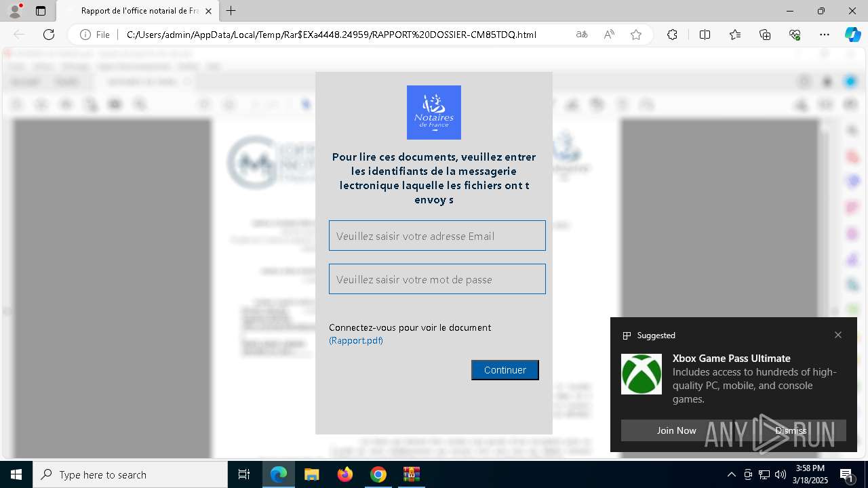Open the Edge profile icon
Viewport: 868px width, 488px height.
(15, 11)
